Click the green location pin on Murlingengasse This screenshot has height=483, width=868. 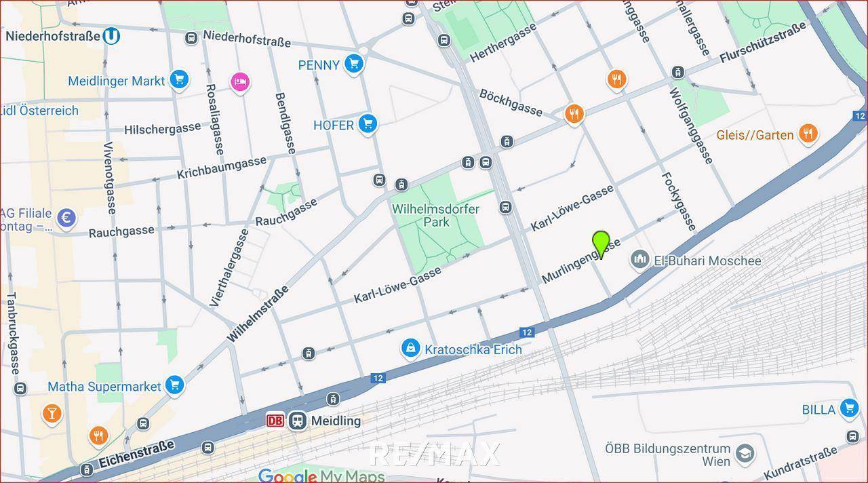tap(601, 243)
